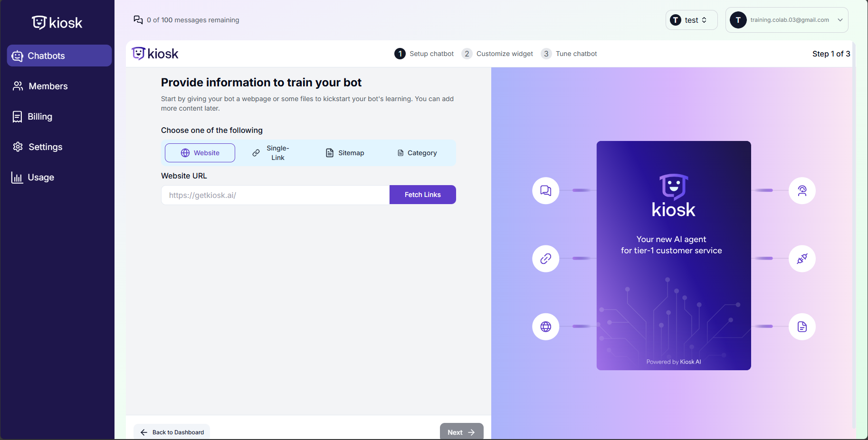The height and width of the screenshot is (440, 868).
Task: Pick the Category source option
Action: 417,153
